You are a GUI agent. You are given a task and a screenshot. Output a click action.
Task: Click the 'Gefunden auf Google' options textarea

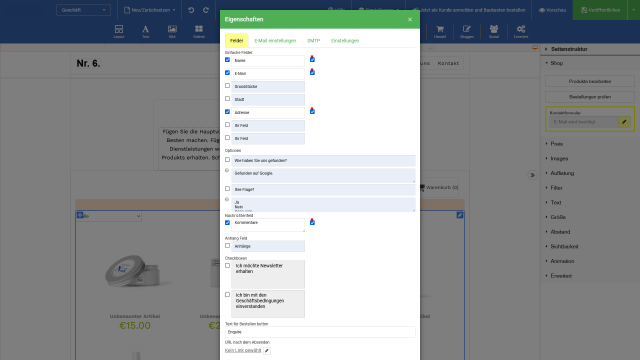pyautogui.click(x=323, y=176)
